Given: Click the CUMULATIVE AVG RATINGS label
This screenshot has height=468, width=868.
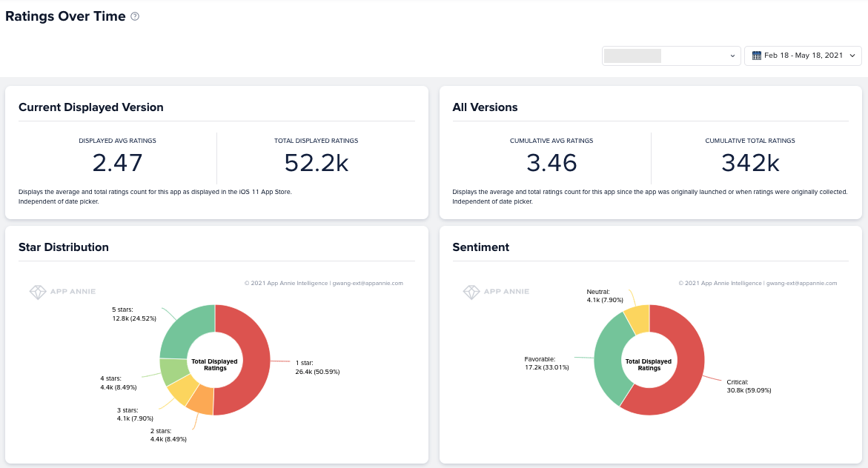Looking at the screenshot, I should [x=551, y=141].
